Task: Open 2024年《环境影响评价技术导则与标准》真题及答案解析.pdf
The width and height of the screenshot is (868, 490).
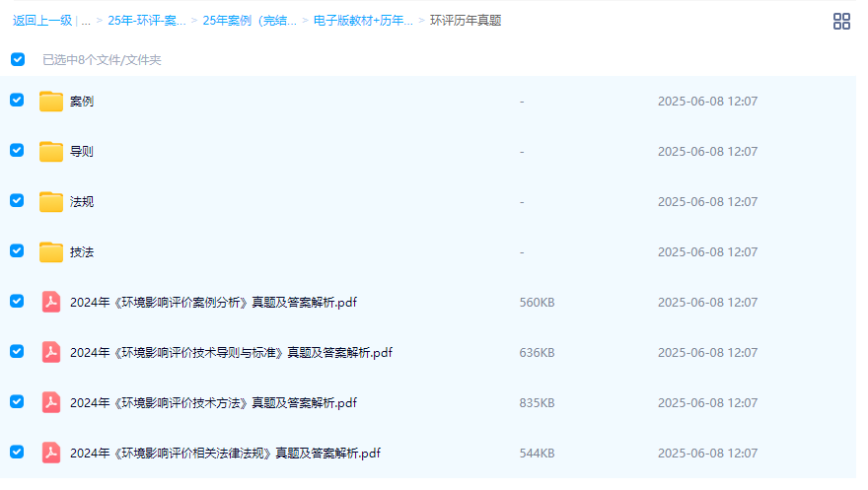Action: (232, 353)
